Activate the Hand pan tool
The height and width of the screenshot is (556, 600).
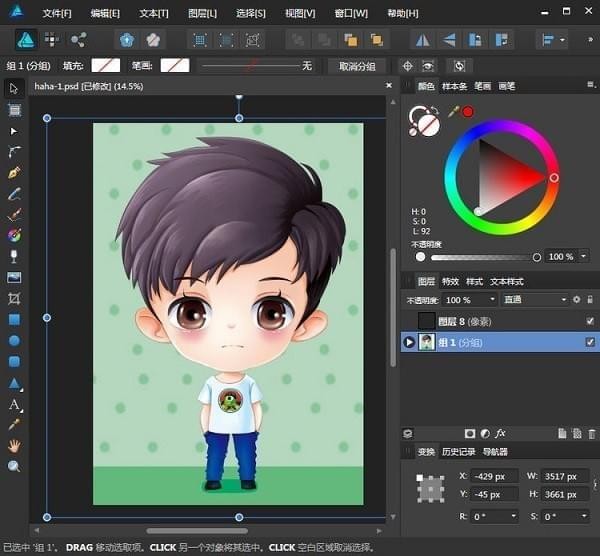14,445
